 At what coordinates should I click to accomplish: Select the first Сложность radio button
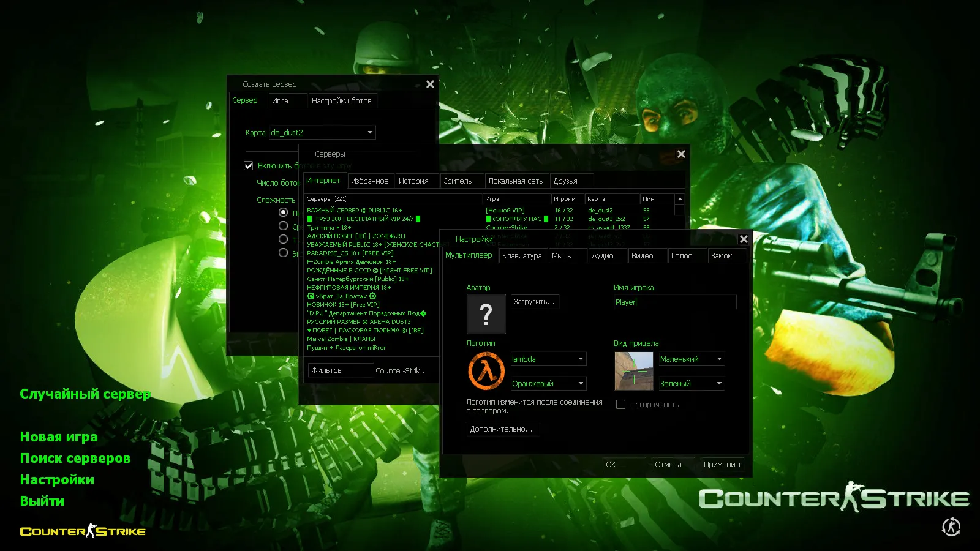point(283,212)
